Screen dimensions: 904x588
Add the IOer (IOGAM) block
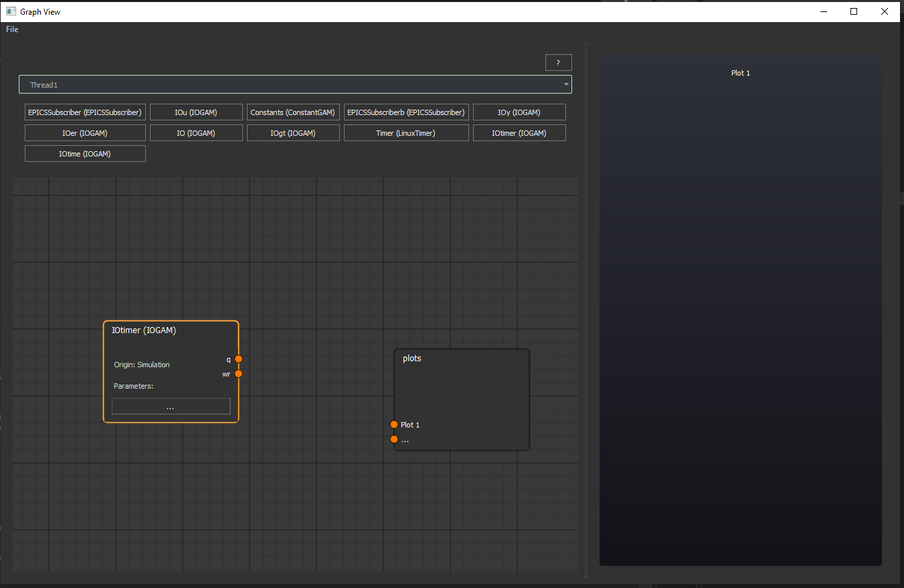point(85,132)
